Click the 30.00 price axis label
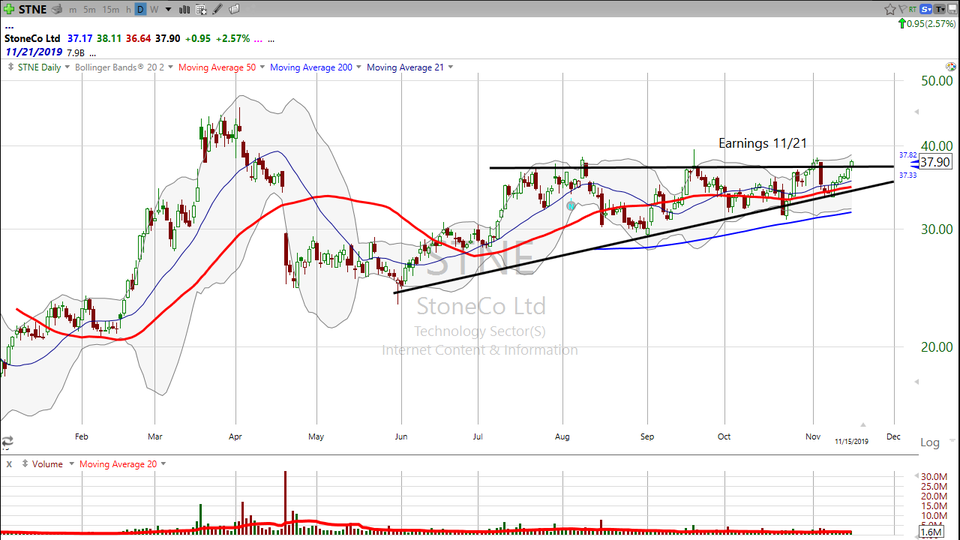This screenshot has width=960, height=540. (937, 229)
